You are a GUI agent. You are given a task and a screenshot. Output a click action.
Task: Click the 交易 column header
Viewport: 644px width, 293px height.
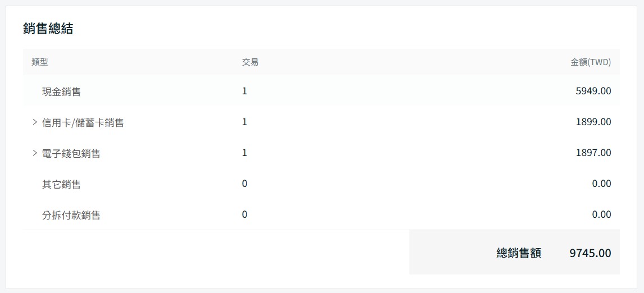pyautogui.click(x=250, y=62)
